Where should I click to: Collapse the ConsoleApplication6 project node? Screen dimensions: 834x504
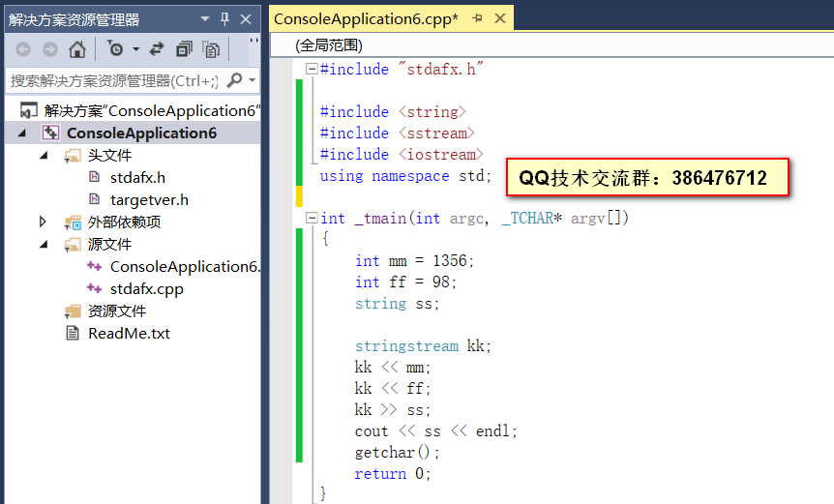[22, 133]
